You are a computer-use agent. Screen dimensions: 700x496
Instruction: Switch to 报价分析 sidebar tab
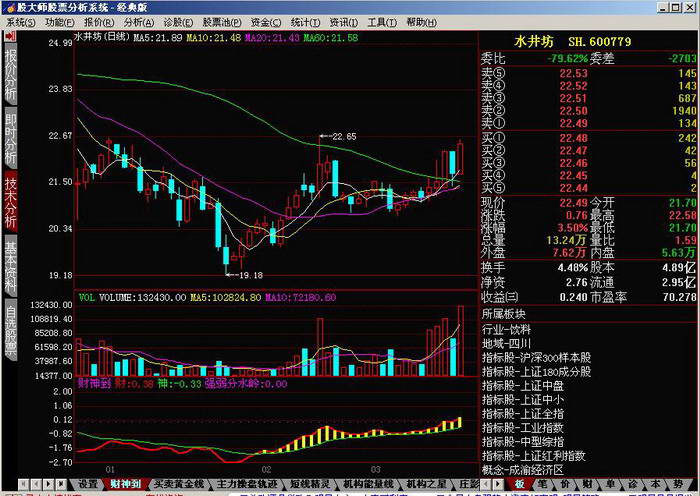pos(10,74)
